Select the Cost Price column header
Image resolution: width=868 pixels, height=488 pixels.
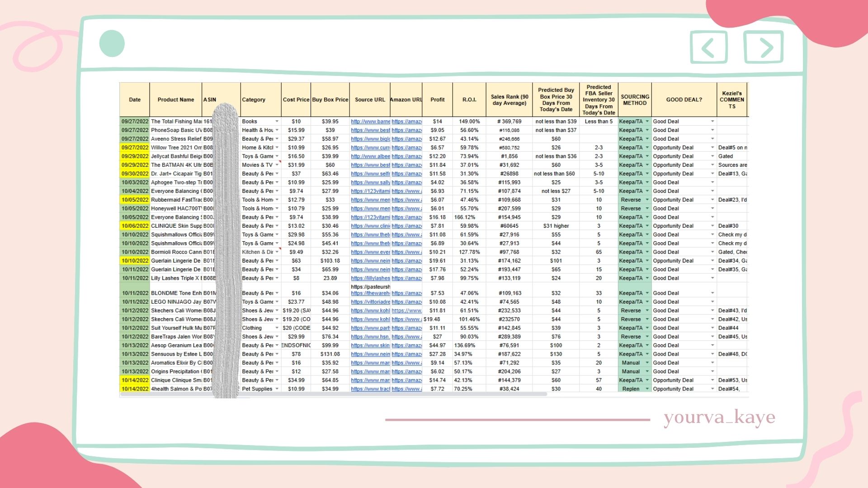point(296,100)
